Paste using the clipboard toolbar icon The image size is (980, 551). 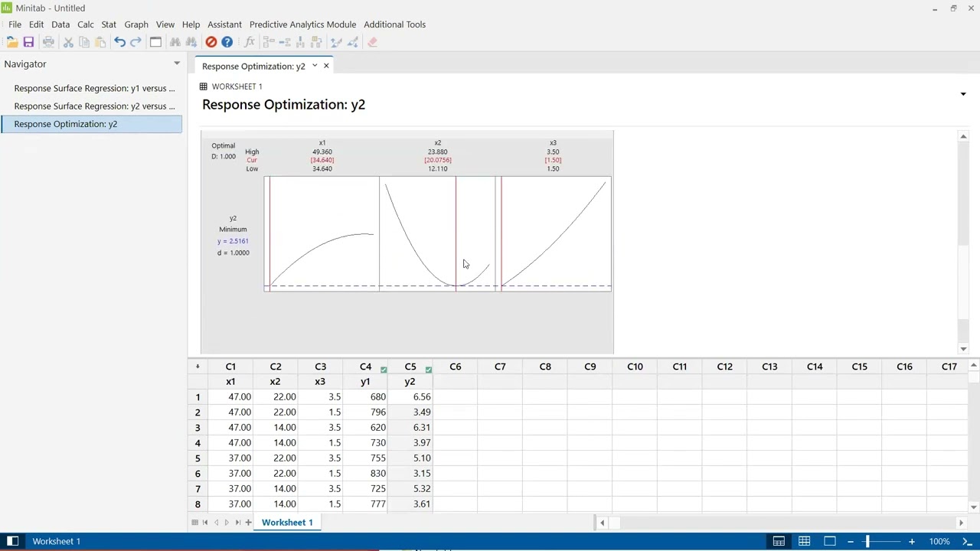(x=100, y=42)
